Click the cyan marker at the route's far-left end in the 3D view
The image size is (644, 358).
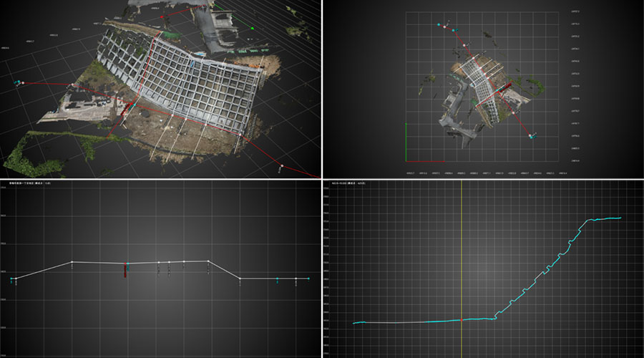tap(16, 83)
